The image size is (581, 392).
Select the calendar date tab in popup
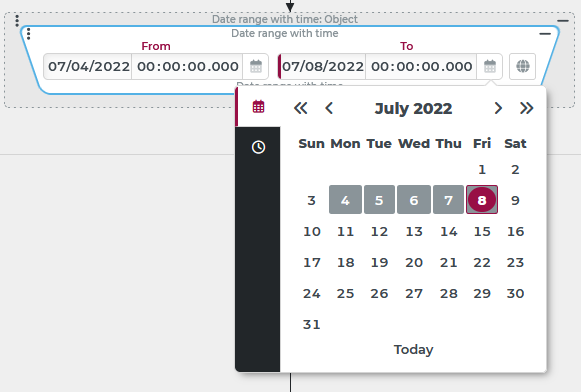(x=258, y=107)
